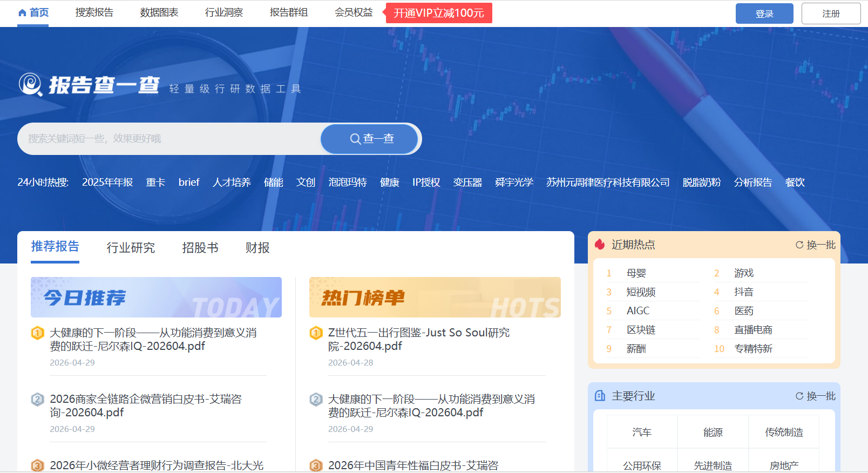Select the 能源 industry tile
Viewport: 868px width, 473px height.
tap(713, 432)
